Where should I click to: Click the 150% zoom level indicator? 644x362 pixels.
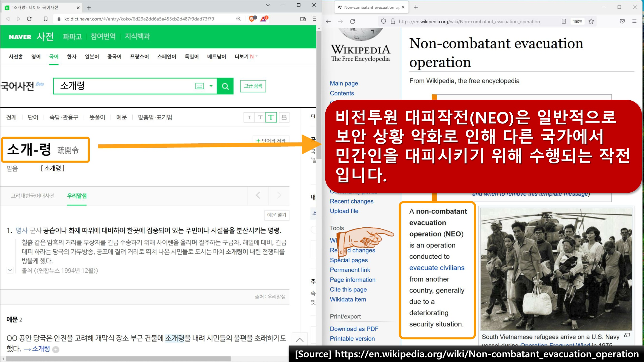(577, 22)
